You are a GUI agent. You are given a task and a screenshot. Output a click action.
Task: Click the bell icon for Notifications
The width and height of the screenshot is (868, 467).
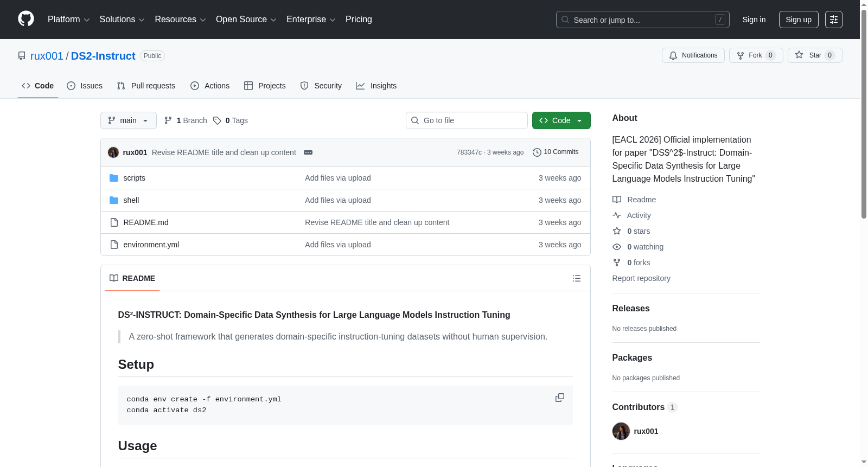673,55
